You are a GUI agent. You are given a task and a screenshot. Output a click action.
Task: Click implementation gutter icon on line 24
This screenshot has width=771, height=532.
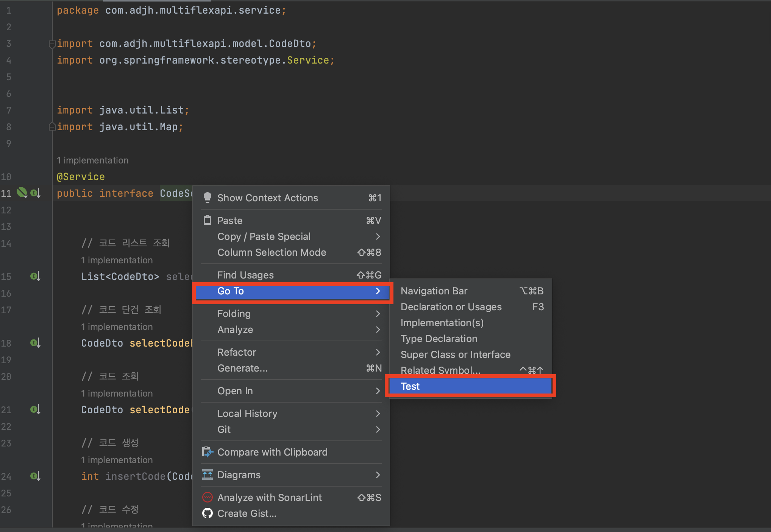point(35,476)
